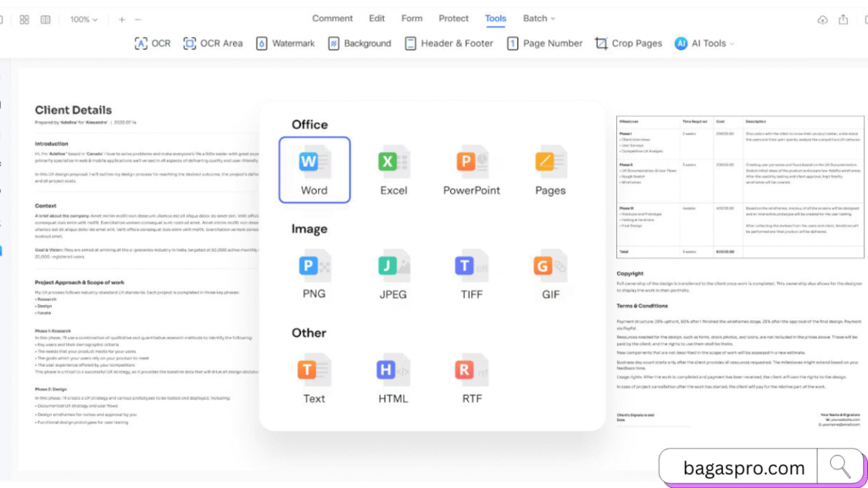The height and width of the screenshot is (488, 868).
Task: Export as GIF image
Action: point(550,273)
